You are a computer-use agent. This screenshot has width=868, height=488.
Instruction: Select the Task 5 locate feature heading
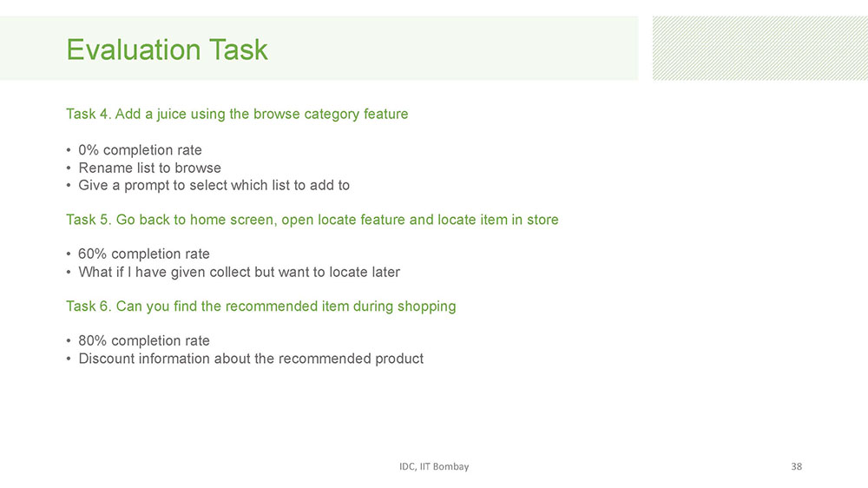[312, 220]
